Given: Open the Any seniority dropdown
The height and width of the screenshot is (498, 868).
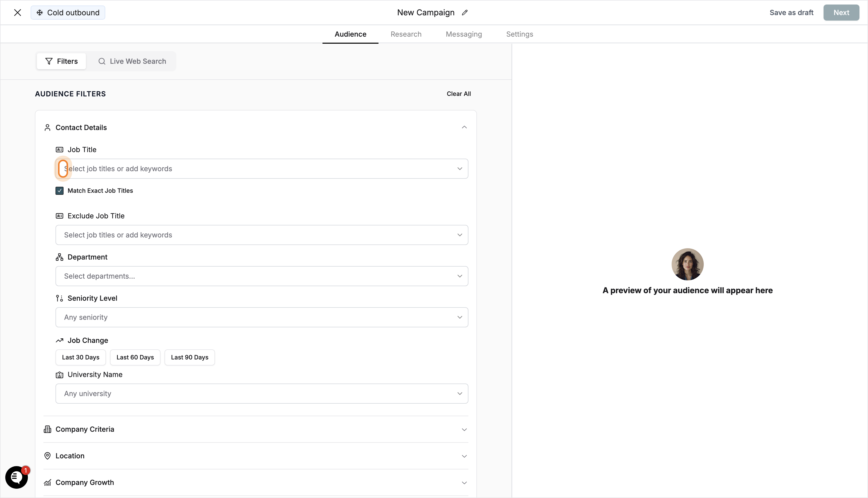Looking at the screenshot, I should pos(261,317).
